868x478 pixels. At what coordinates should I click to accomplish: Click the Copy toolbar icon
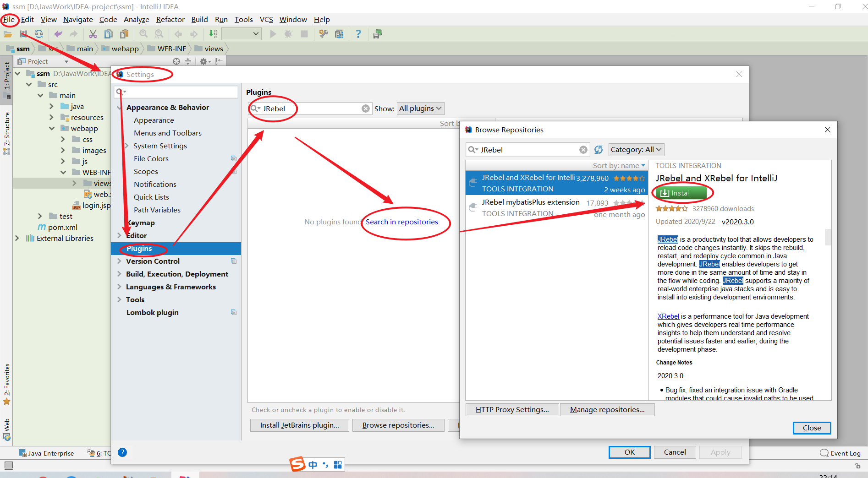click(109, 34)
